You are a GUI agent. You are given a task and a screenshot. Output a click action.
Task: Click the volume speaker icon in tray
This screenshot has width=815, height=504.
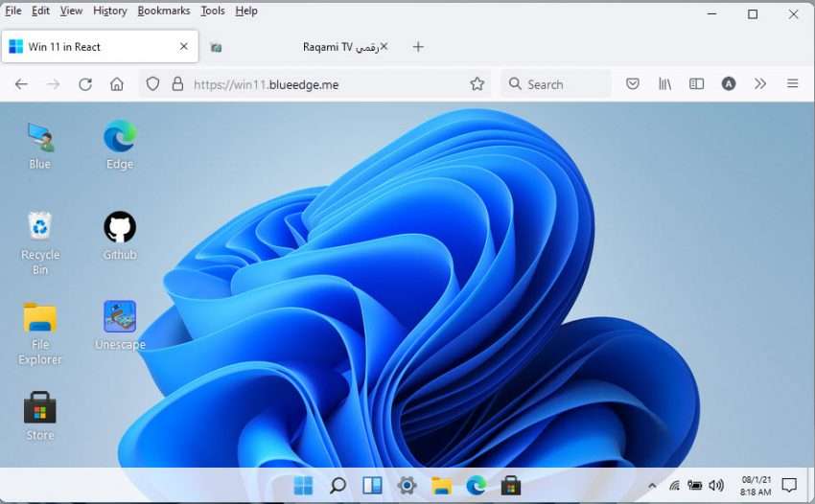coord(716,485)
